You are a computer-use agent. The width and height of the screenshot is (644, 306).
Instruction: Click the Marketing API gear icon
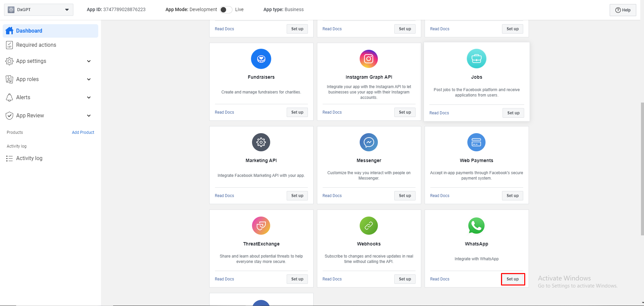(x=261, y=142)
